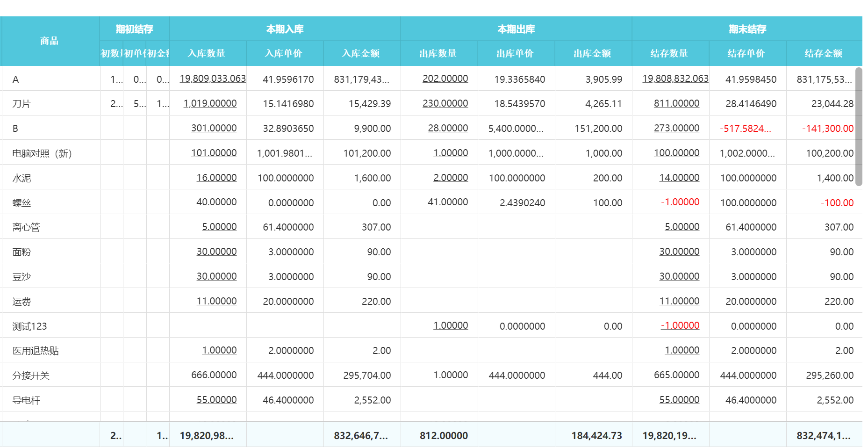Image resolution: width=868 pixels, height=447 pixels.
Task: Open 导电杆 ending quantity 55.00000 link
Action: 679,400
